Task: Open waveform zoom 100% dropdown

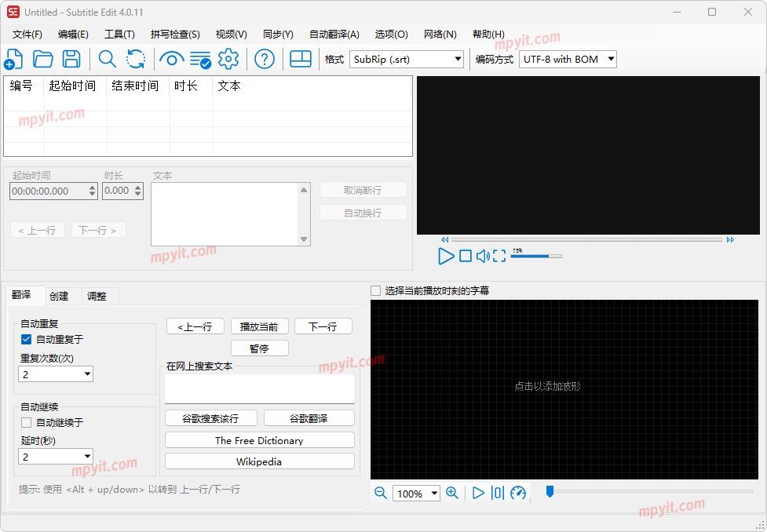Action: click(416, 494)
